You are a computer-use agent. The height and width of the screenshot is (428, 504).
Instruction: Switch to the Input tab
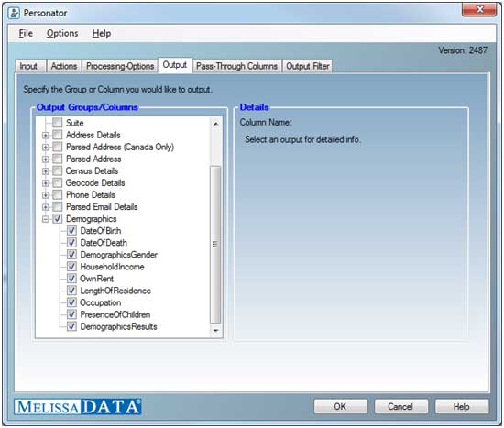pos(30,66)
